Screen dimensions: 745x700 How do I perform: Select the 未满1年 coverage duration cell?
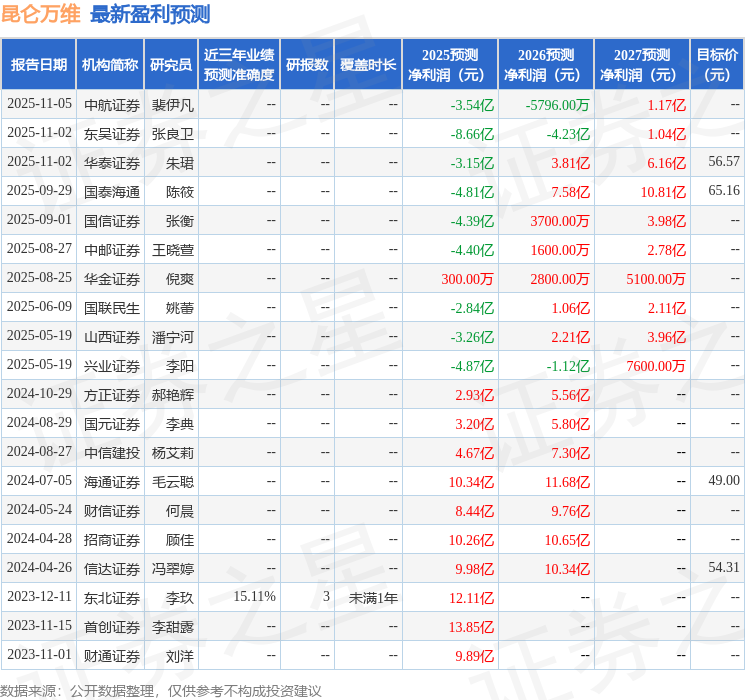click(x=373, y=597)
